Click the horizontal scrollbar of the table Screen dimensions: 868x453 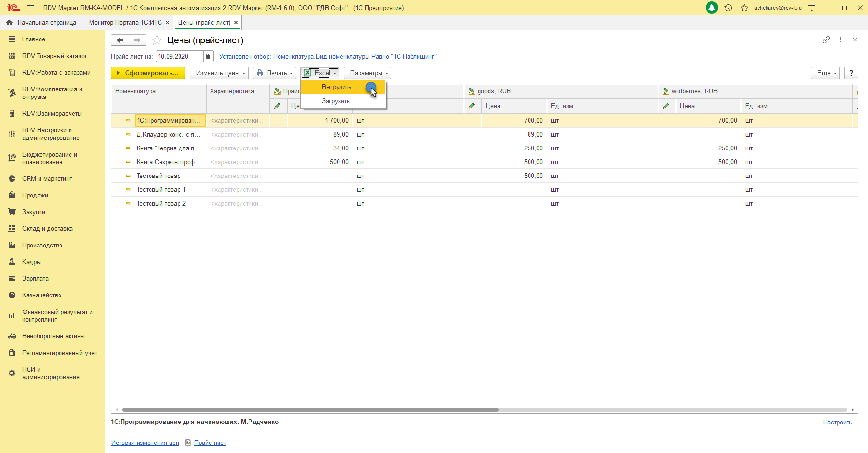pyautogui.click(x=309, y=410)
